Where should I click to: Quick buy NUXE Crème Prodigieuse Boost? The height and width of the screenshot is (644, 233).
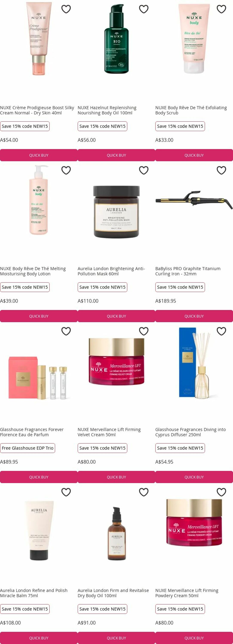pyautogui.click(x=39, y=155)
